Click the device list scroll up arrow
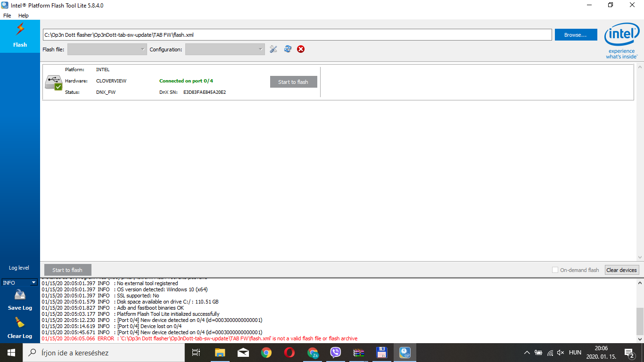The image size is (644, 362). coord(640,67)
